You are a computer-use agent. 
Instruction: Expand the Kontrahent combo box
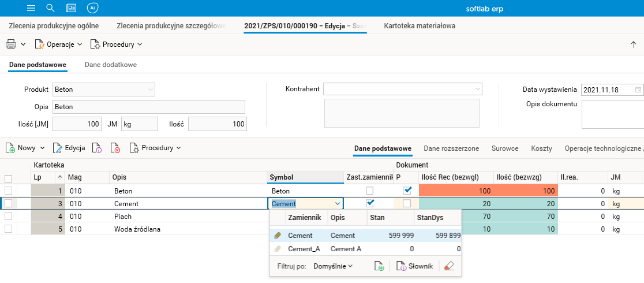coord(478,89)
